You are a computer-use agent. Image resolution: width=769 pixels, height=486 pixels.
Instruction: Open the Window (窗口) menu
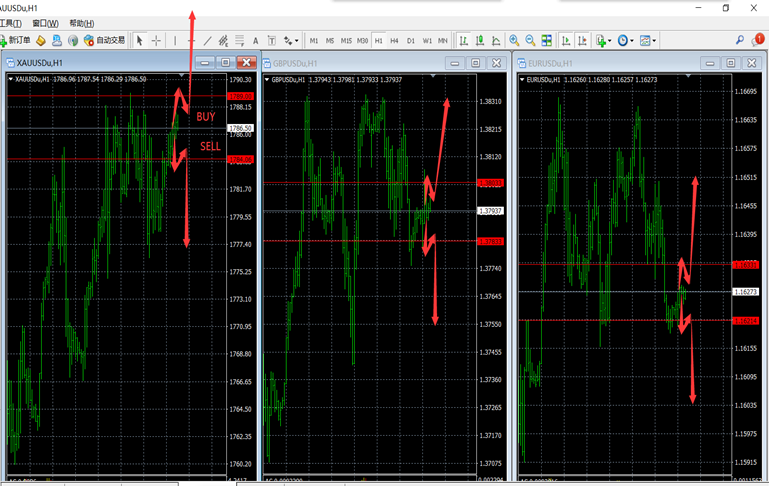coord(45,23)
